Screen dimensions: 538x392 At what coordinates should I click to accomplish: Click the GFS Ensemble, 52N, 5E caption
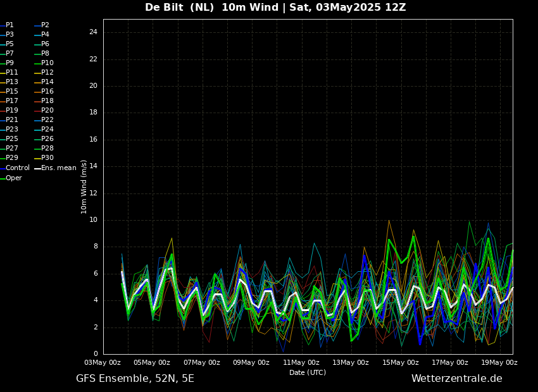tap(135, 379)
